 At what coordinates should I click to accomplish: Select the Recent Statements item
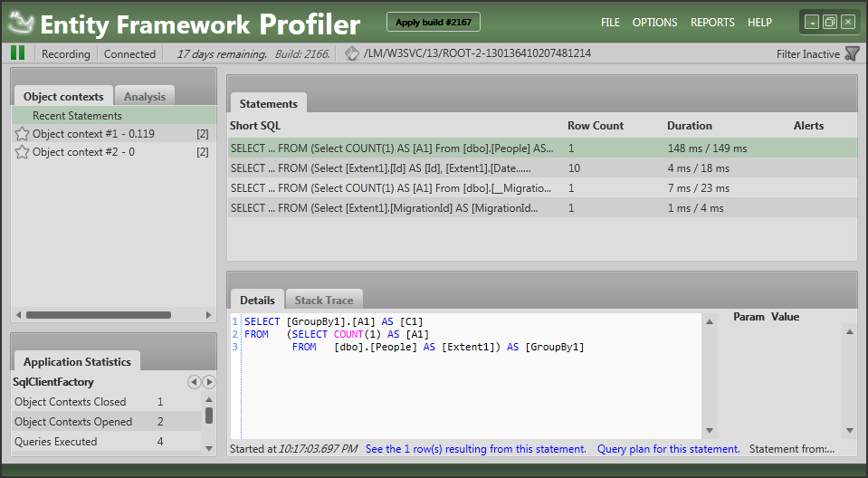coord(77,116)
